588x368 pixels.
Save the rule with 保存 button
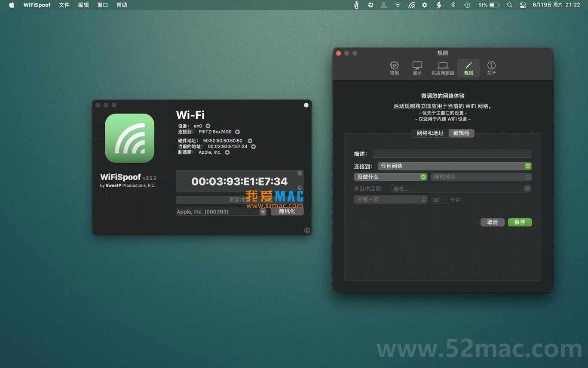(x=520, y=222)
